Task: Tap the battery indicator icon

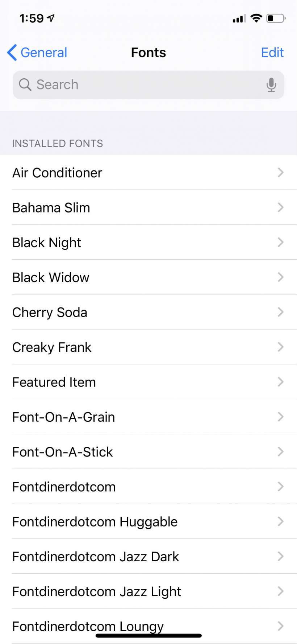Action: click(276, 18)
